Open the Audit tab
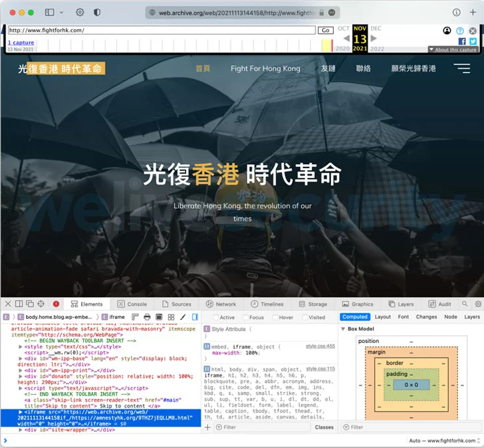This screenshot has height=448, width=484. 440,304
